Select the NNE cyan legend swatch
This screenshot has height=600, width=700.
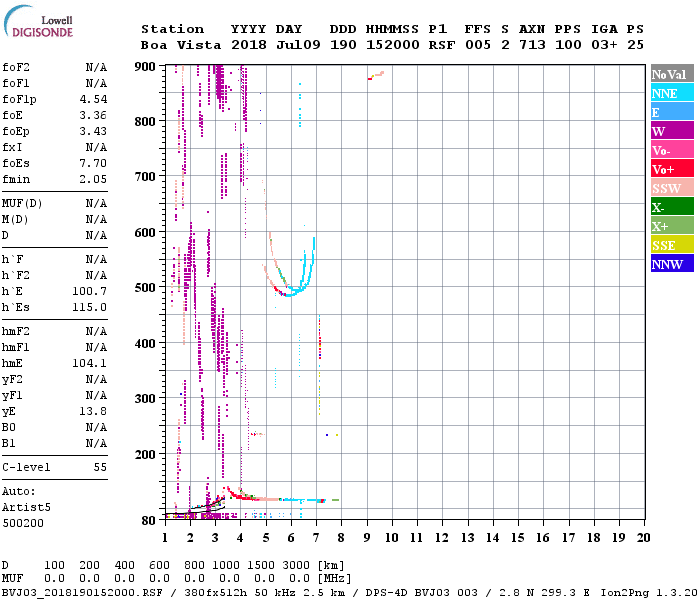click(x=672, y=93)
